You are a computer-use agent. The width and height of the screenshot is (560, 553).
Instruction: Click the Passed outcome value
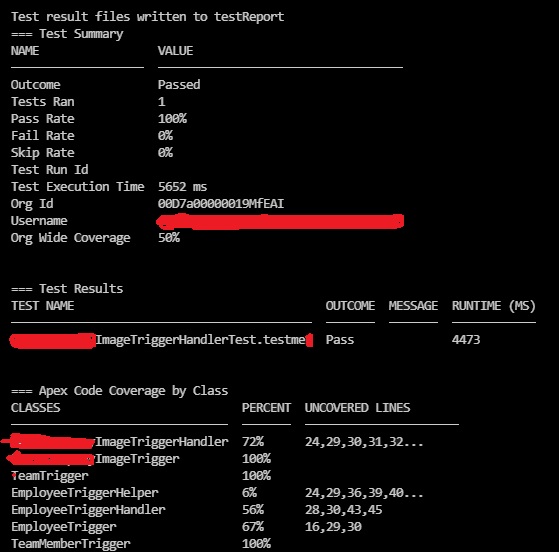[179, 85]
